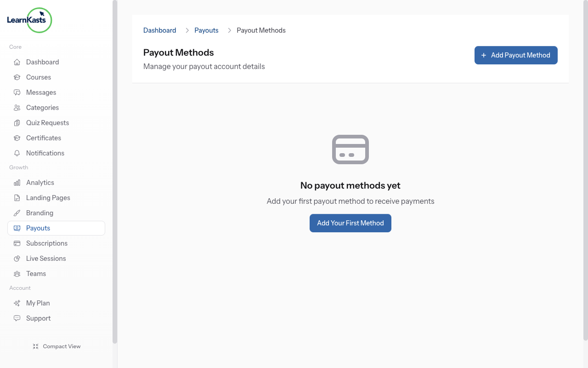
Task: Navigate to the Certificates section
Action: pyautogui.click(x=43, y=138)
